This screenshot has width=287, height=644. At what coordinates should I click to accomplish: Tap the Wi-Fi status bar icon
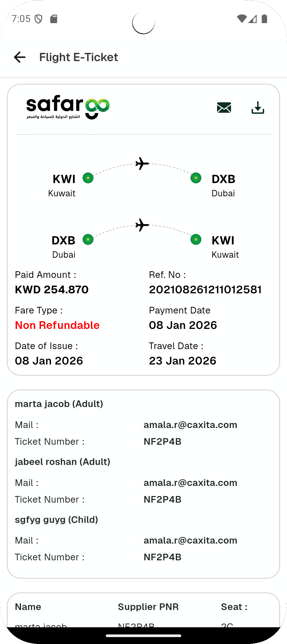pos(242,19)
